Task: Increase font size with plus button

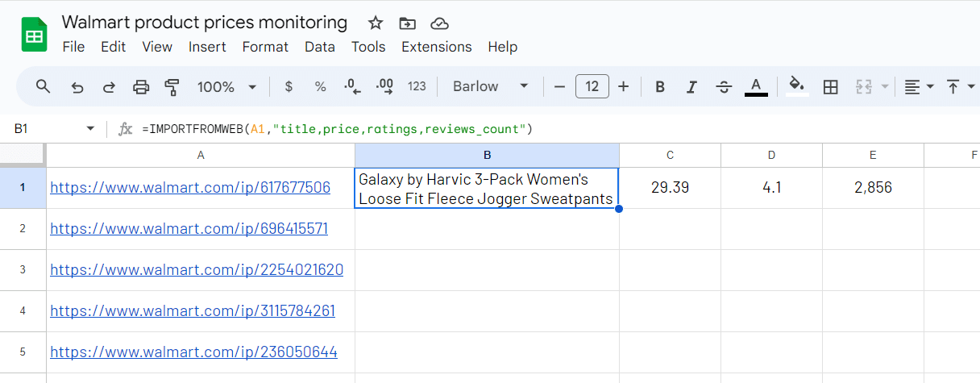Action: click(623, 86)
